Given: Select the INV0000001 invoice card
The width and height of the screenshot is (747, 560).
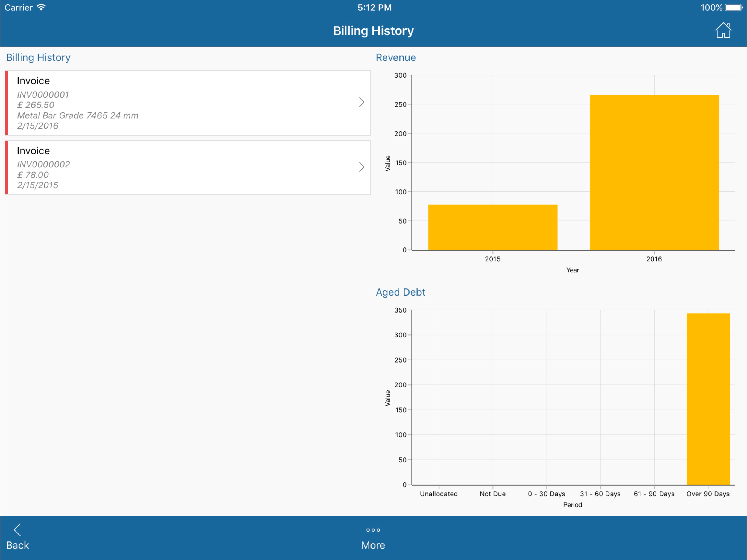Looking at the screenshot, I should [188, 103].
